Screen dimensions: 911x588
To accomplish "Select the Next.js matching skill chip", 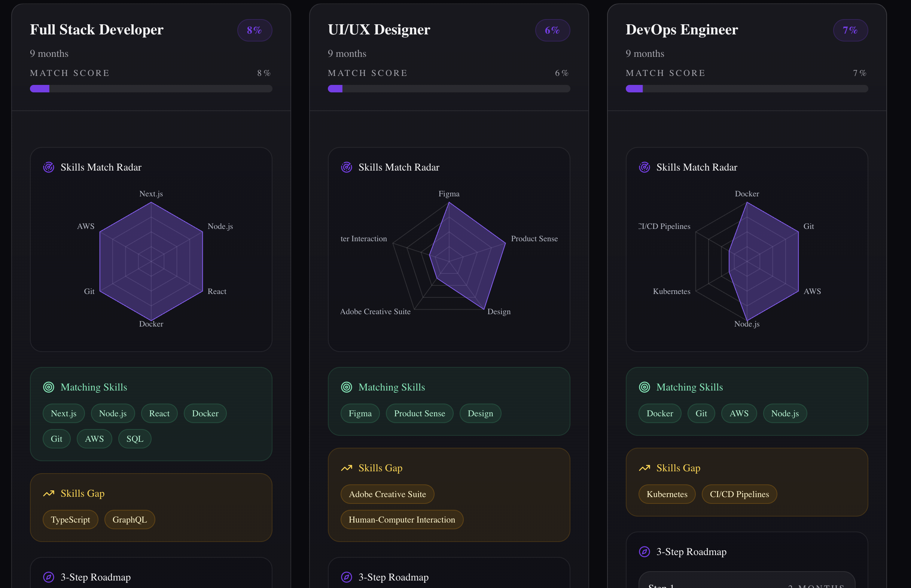I will [x=64, y=414].
